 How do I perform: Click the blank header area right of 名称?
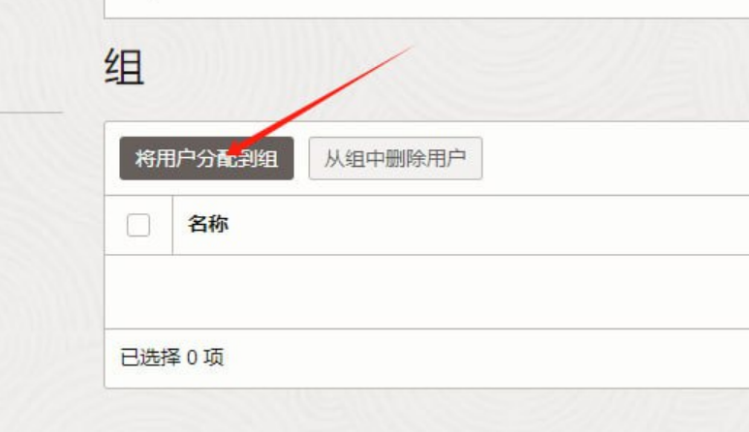click(489, 225)
